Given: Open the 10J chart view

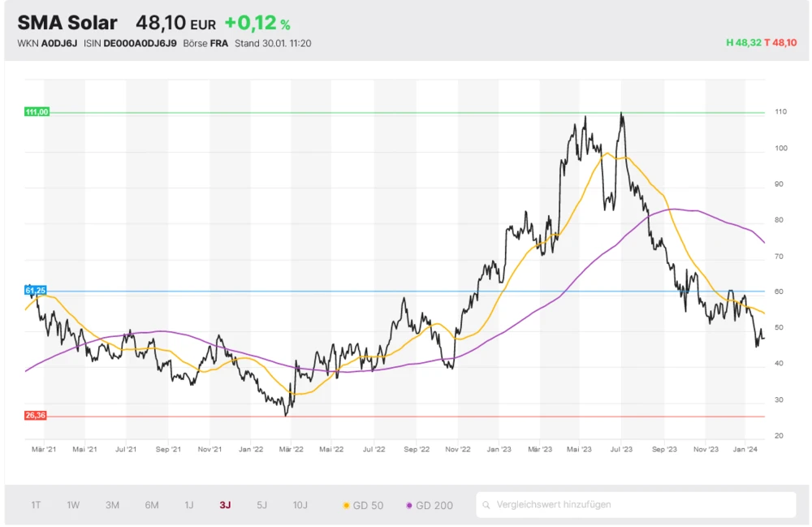Looking at the screenshot, I should tap(300, 505).
